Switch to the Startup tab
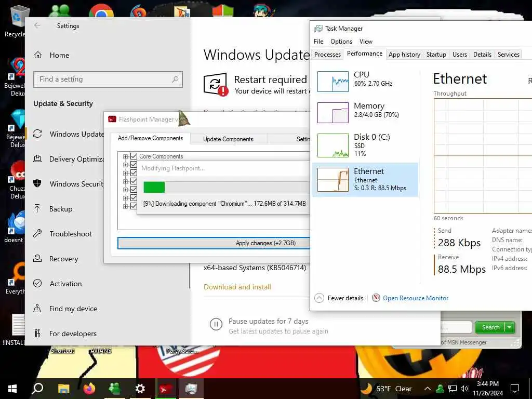532x399 pixels. pos(436,55)
